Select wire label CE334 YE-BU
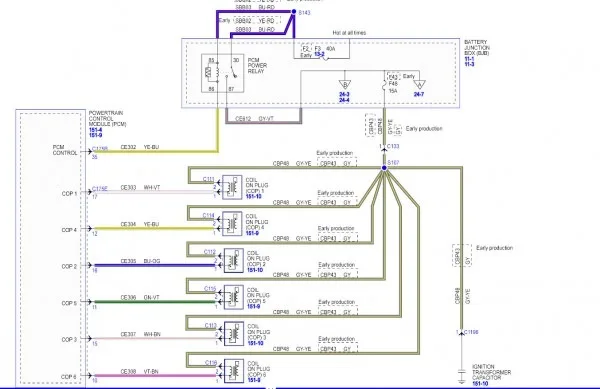This screenshot has width=600, height=389. pos(140,224)
